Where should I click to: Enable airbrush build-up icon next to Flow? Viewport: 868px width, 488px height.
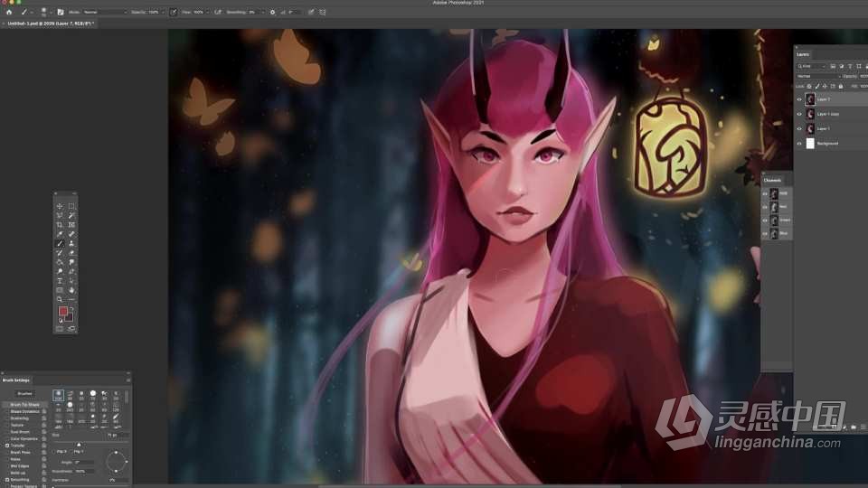coord(218,12)
